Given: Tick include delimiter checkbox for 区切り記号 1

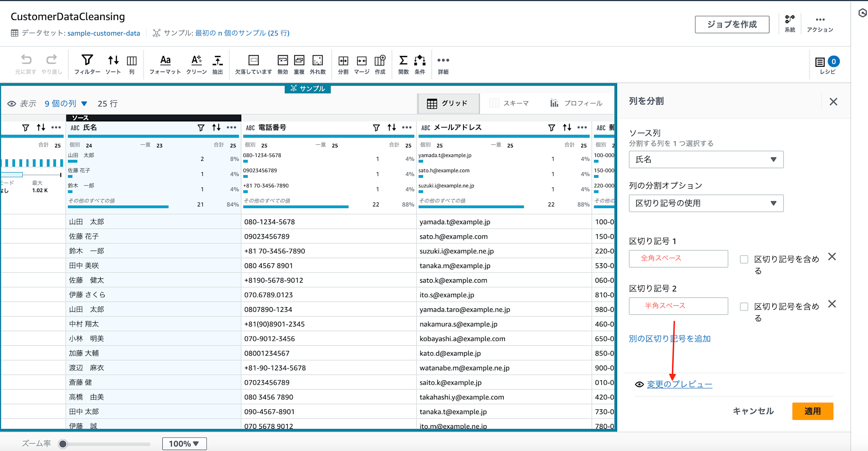Looking at the screenshot, I should 744,259.
